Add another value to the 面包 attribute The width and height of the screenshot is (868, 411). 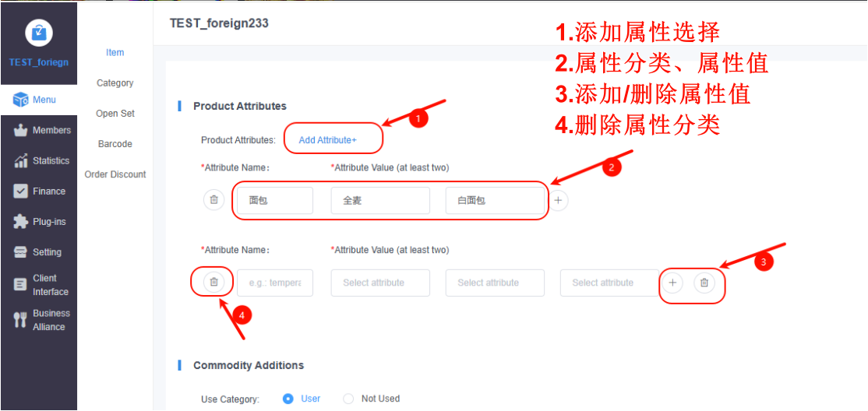(x=558, y=200)
